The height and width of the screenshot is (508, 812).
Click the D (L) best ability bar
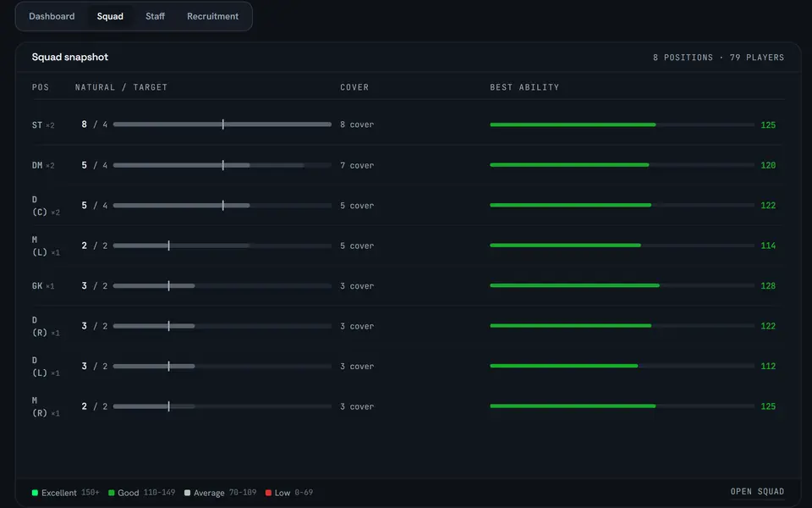click(622, 366)
